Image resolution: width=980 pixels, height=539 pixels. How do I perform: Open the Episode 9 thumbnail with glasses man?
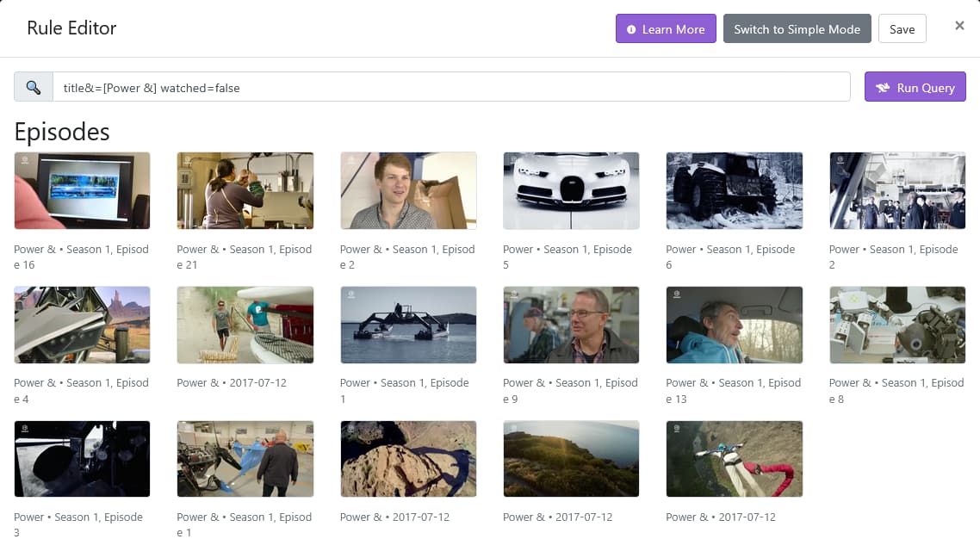(571, 325)
